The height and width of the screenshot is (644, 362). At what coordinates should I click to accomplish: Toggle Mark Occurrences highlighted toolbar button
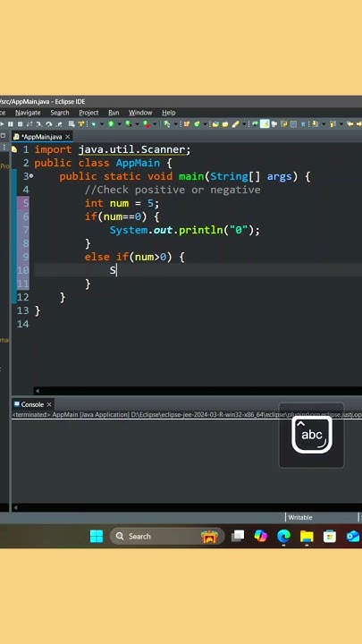pos(265,123)
